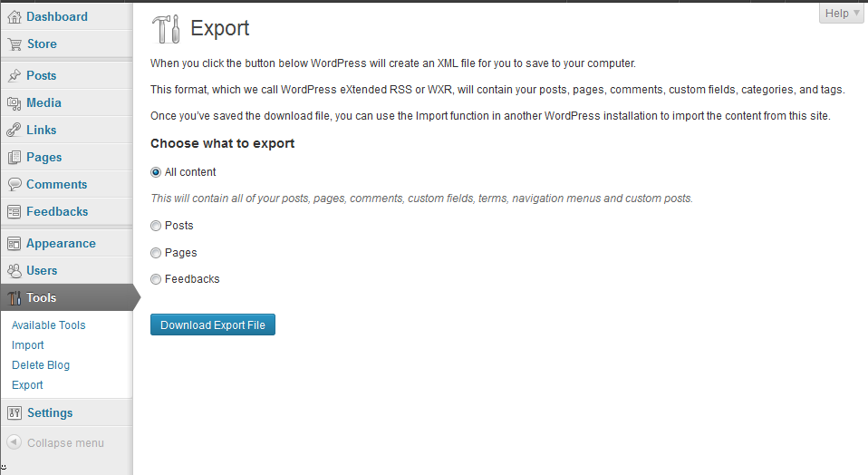Click the Links chain icon

click(14, 130)
